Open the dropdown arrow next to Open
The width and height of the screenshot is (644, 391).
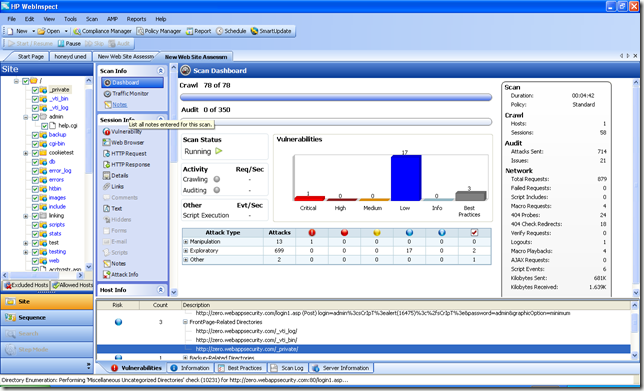click(x=66, y=31)
